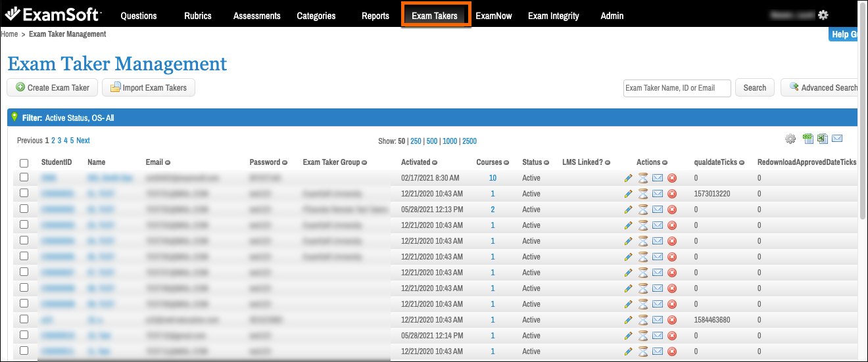
Task: Edit the exam taker activated 02/17/2021 8:30 AM
Action: (x=628, y=178)
